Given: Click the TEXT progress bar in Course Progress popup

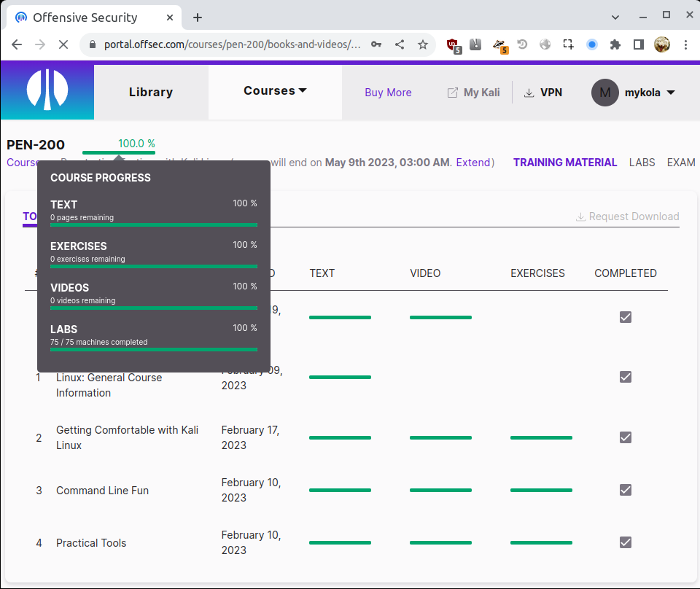Looking at the screenshot, I should 154,225.
